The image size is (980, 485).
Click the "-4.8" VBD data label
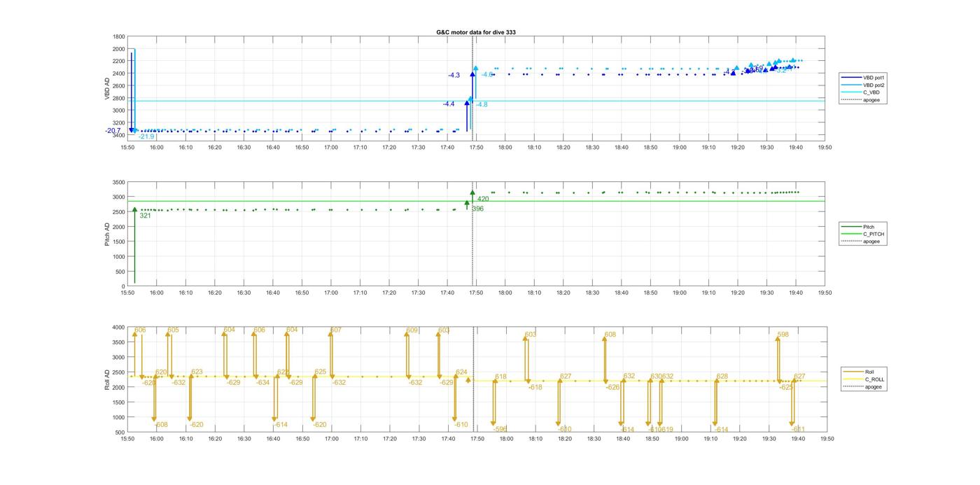482,104
